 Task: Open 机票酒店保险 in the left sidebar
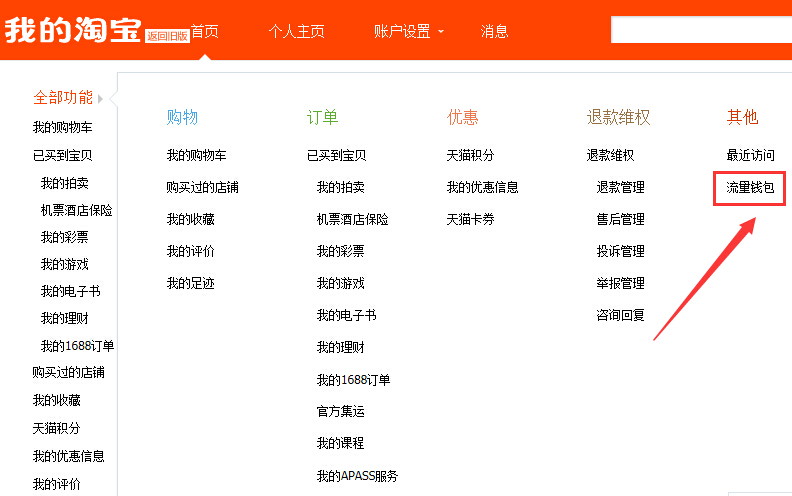77,210
